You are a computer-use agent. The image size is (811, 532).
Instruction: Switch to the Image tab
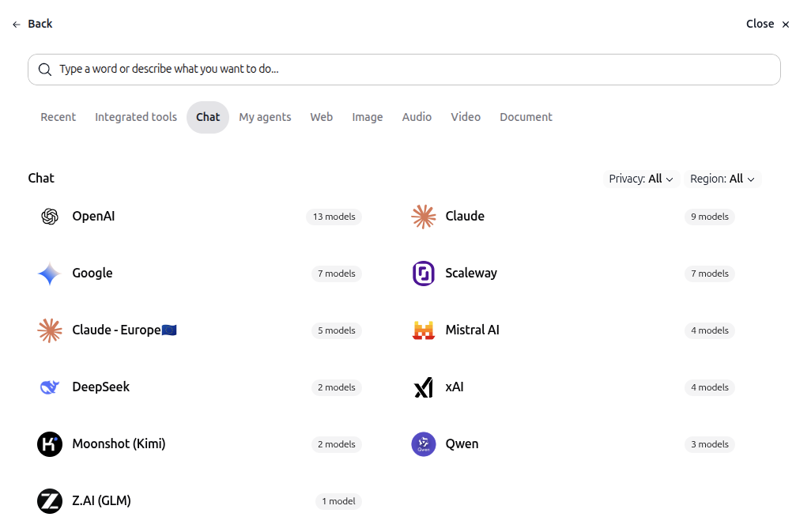pos(368,117)
